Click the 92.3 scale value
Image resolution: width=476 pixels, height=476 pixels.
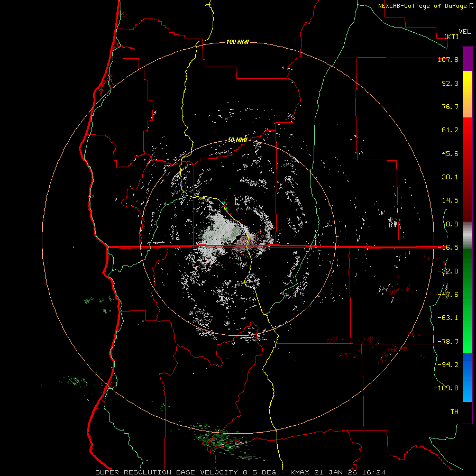450,83
